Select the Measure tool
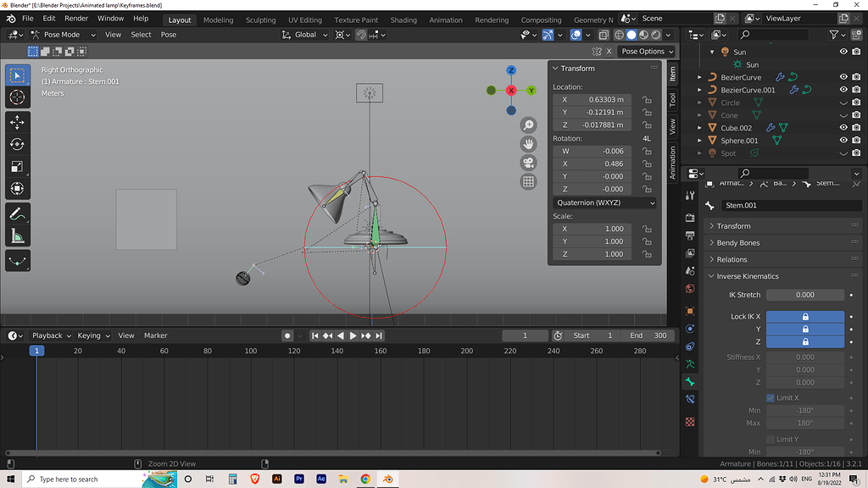This screenshot has width=868, height=488. pyautogui.click(x=17, y=236)
